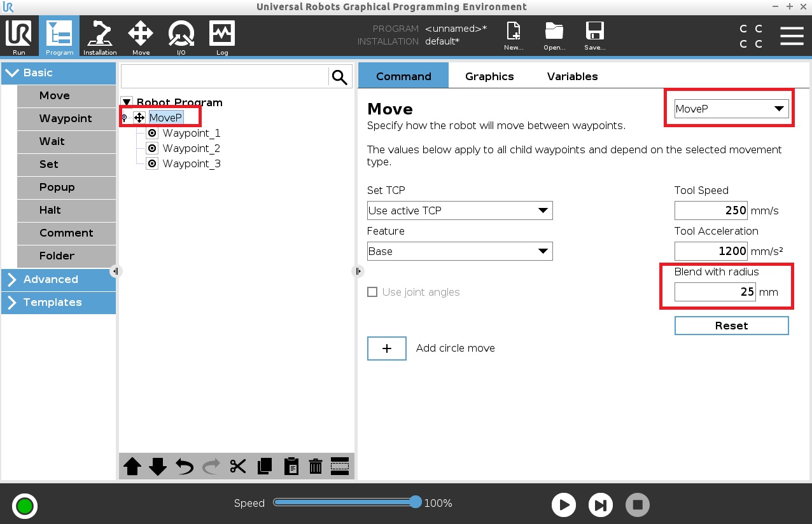This screenshot has height=524, width=812.
Task: Copy the selected program node
Action: pyautogui.click(x=264, y=467)
